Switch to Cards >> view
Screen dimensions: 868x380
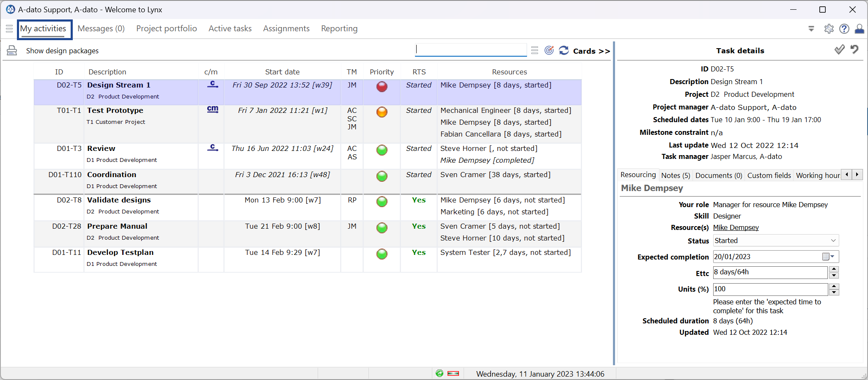(x=591, y=51)
